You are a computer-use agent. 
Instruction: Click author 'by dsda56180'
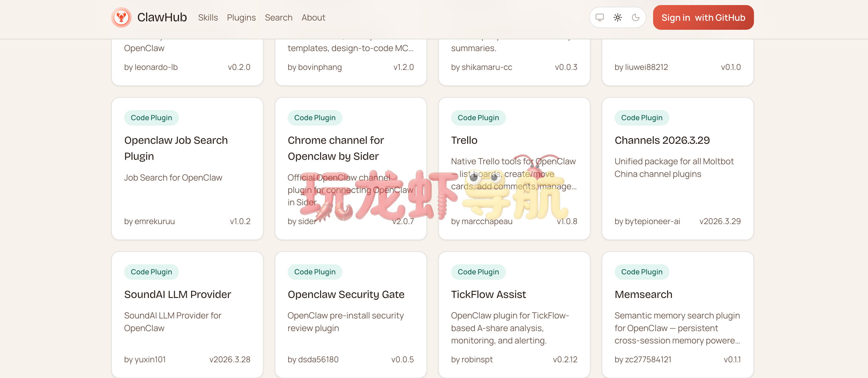click(x=313, y=359)
